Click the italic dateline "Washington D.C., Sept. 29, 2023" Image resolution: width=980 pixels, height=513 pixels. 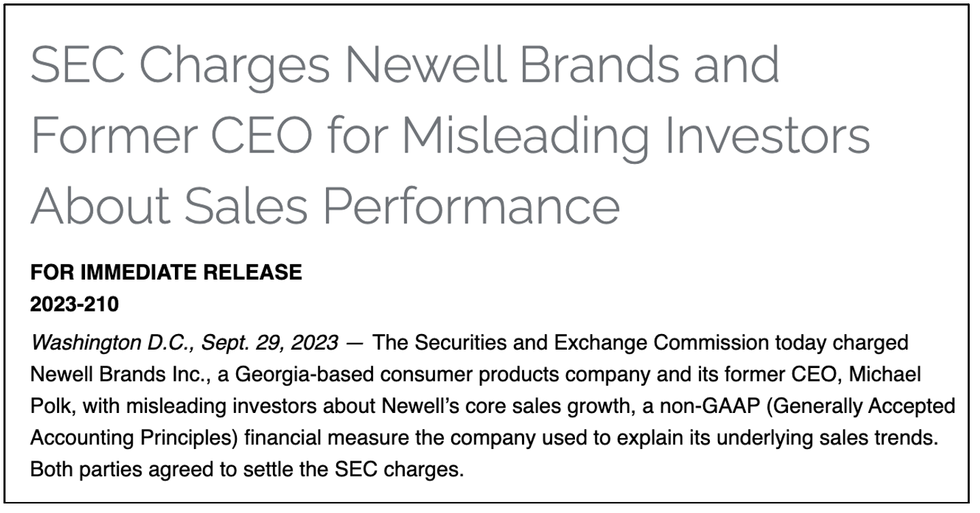coord(184,343)
